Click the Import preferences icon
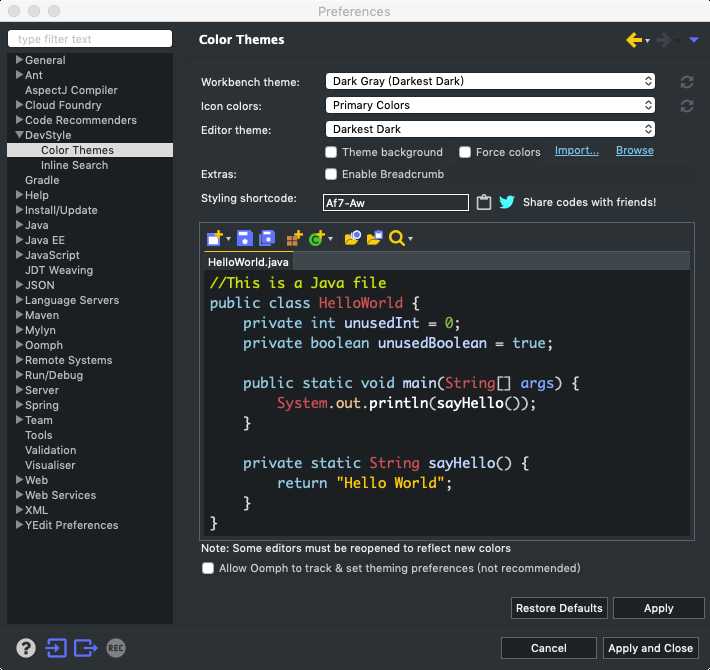Viewport: 710px width, 670px height. (56, 648)
